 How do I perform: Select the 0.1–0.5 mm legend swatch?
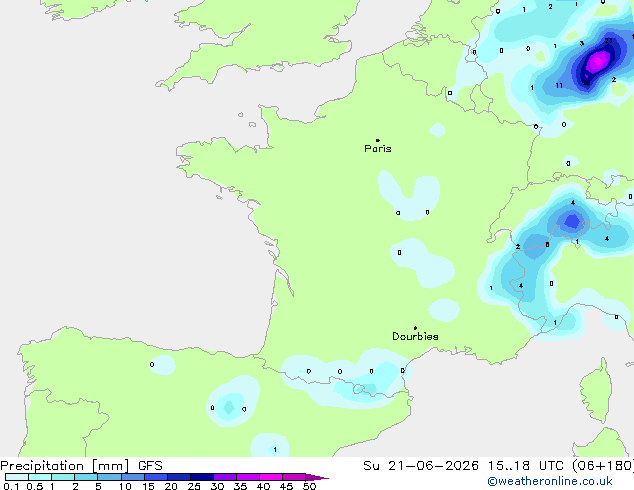[x=17, y=477]
